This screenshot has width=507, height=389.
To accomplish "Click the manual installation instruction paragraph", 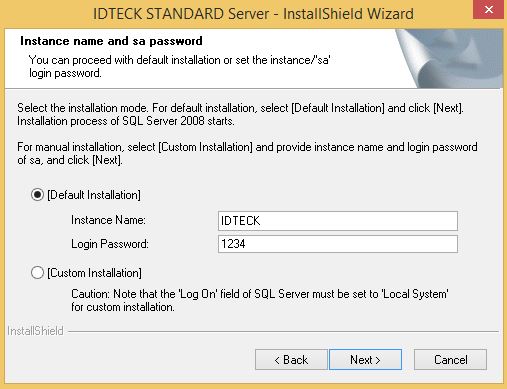I will point(247,153).
